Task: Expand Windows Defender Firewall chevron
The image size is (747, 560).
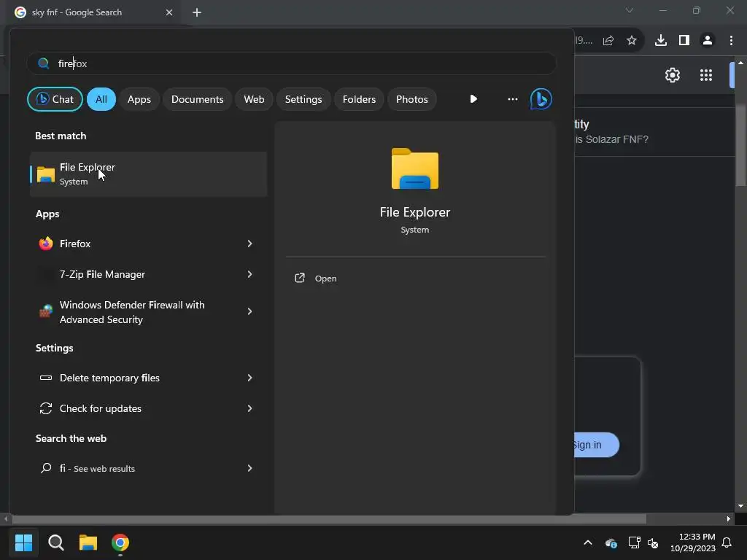Action: (x=249, y=311)
